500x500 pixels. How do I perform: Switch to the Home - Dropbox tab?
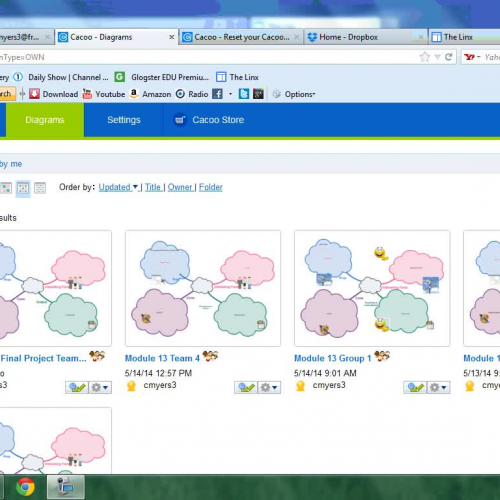point(366,37)
